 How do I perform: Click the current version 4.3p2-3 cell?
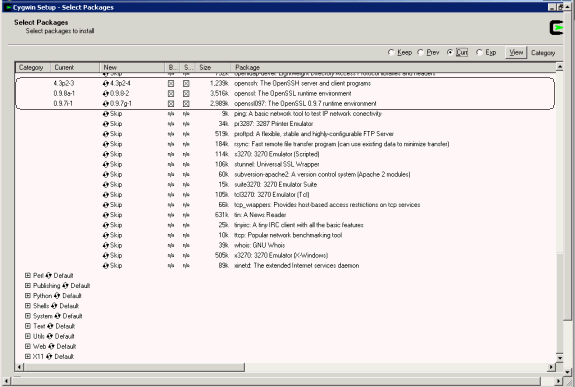tap(63, 84)
